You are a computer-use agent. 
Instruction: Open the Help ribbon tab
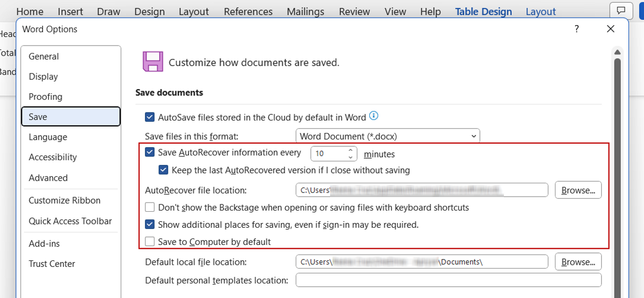[430, 11]
